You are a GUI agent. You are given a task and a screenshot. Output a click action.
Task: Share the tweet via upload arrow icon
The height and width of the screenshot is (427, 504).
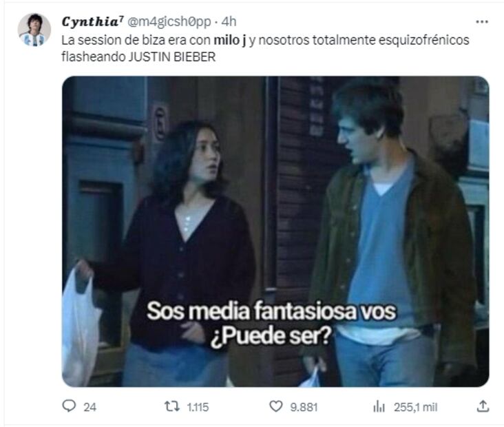(483, 406)
